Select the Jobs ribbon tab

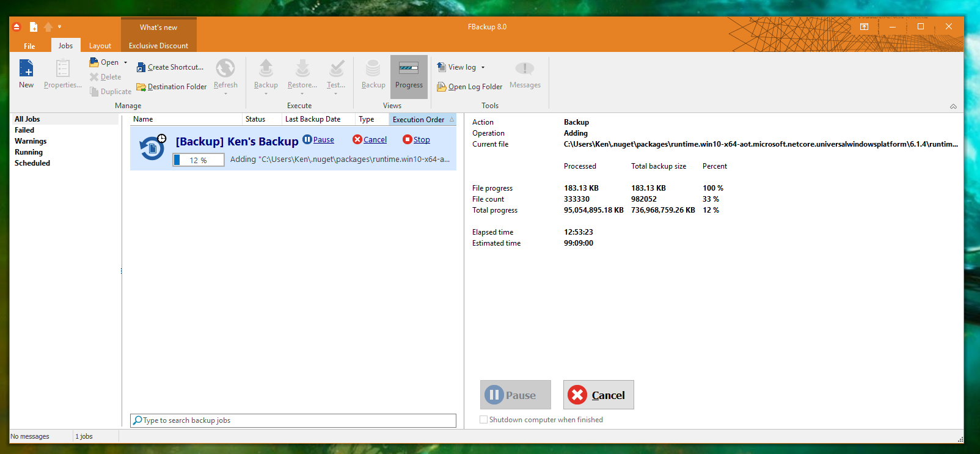[65, 46]
